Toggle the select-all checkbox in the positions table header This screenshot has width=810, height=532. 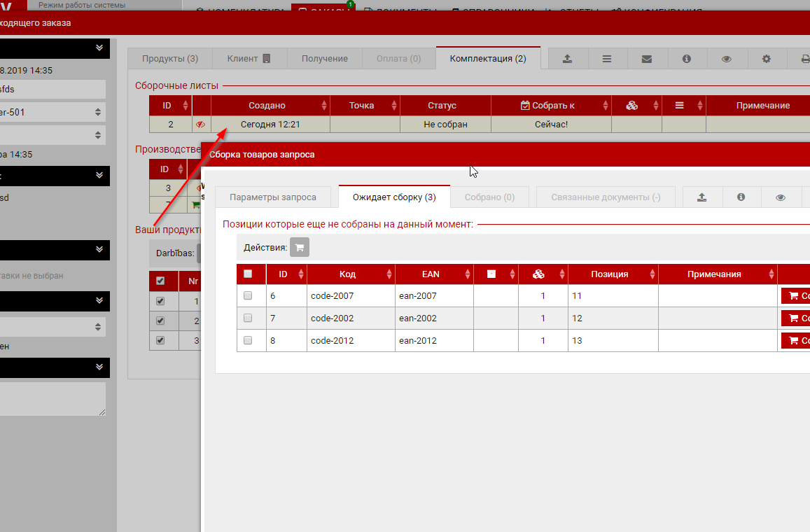coord(248,274)
